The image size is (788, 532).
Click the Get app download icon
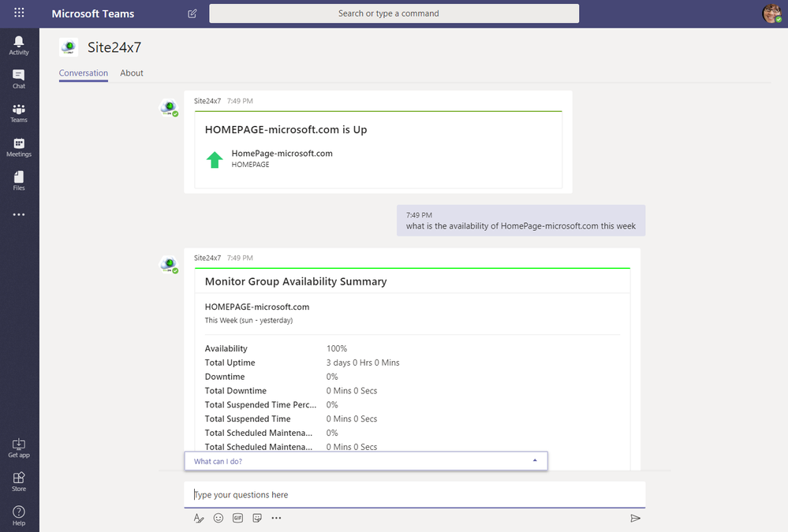coord(19,448)
